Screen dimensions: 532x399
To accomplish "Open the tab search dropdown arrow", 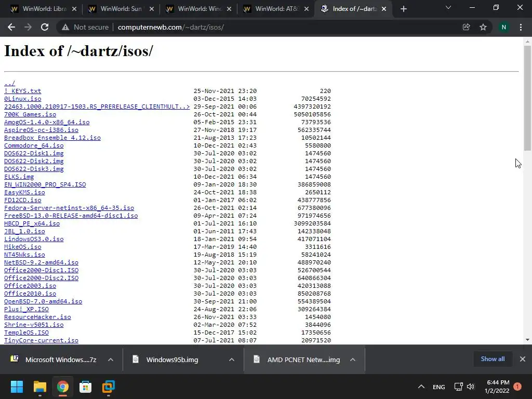I will (x=448, y=7).
